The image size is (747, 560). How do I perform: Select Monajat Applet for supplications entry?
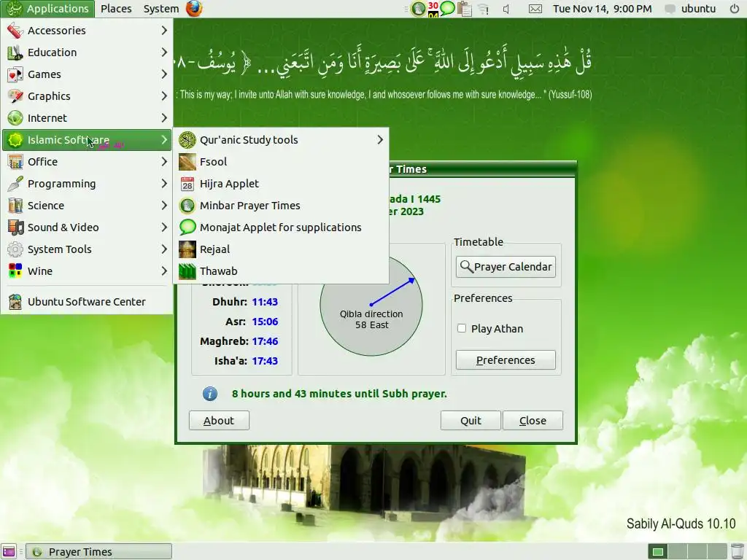pyautogui.click(x=281, y=227)
